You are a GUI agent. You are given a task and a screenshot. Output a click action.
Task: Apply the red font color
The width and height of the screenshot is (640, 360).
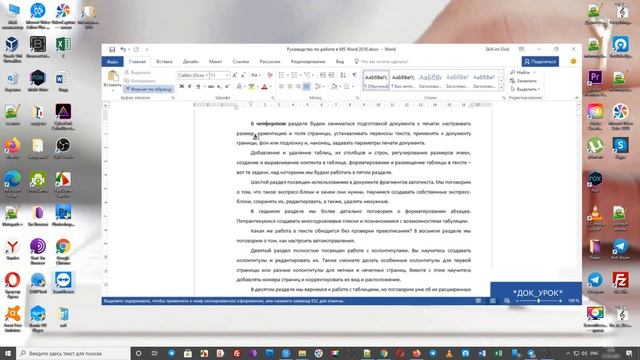(x=264, y=87)
